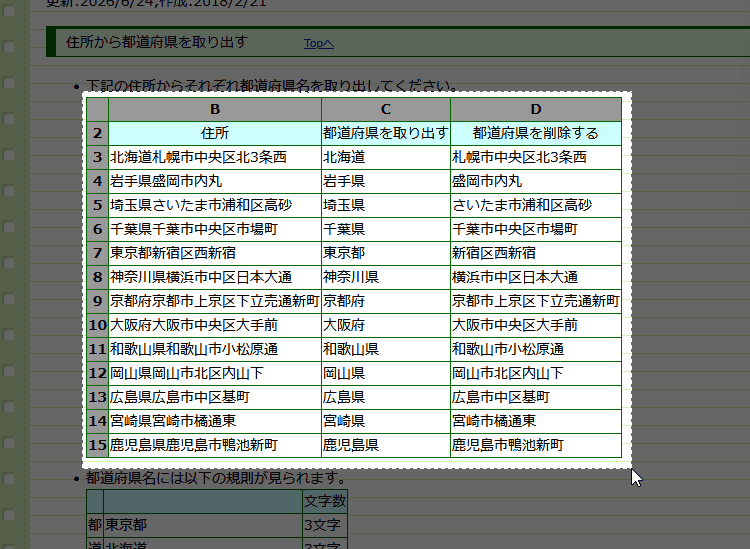Click 大阪府 in column C
The height and width of the screenshot is (549, 750).
(x=386, y=325)
